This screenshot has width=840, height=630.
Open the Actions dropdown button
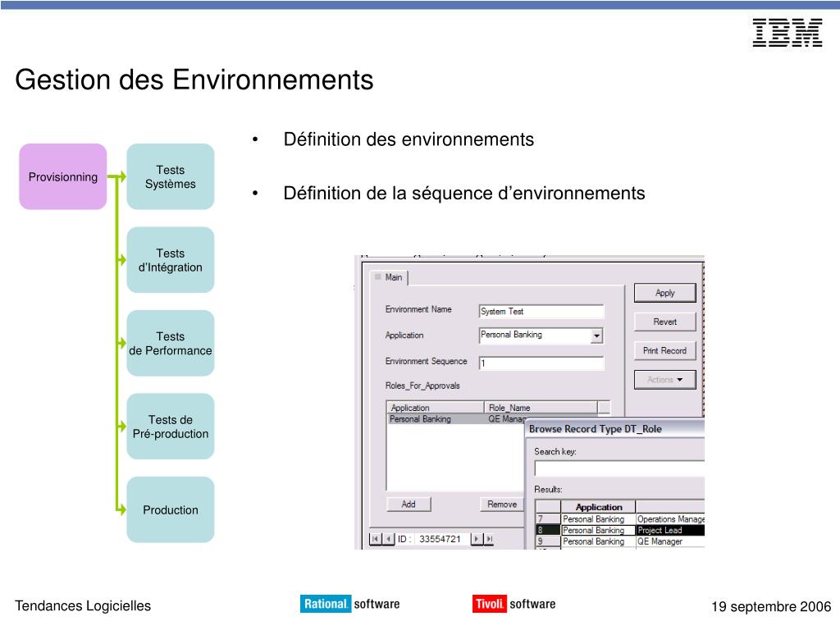coord(664,380)
